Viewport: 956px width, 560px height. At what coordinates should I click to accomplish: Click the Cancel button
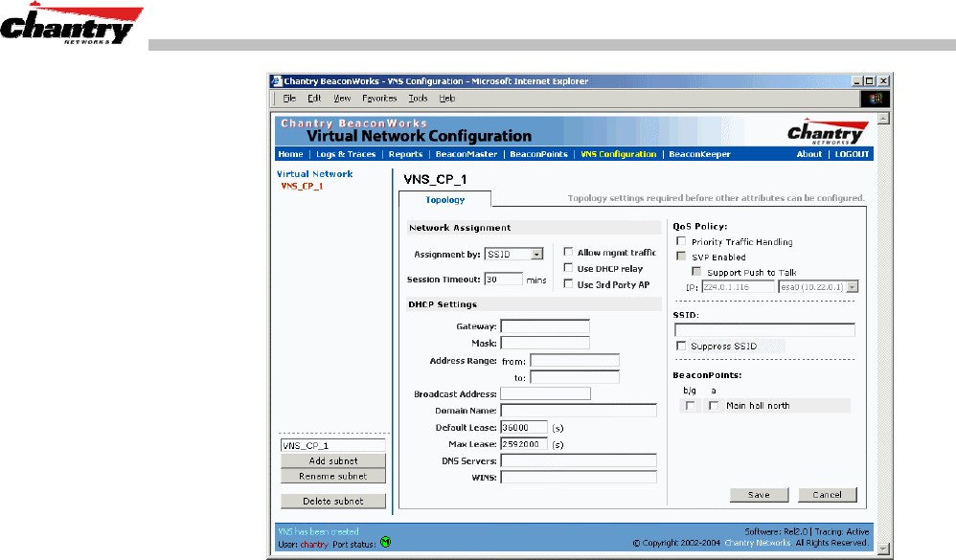click(827, 495)
